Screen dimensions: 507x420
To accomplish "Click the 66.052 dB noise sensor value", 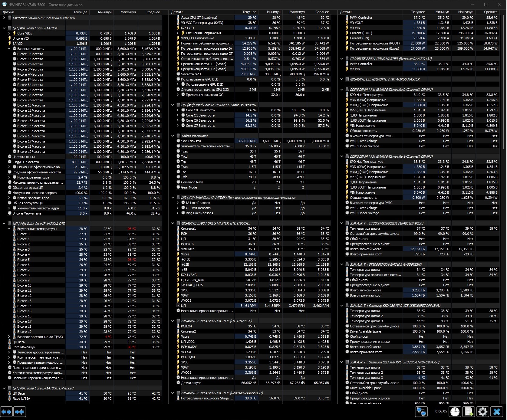I will point(249,383).
